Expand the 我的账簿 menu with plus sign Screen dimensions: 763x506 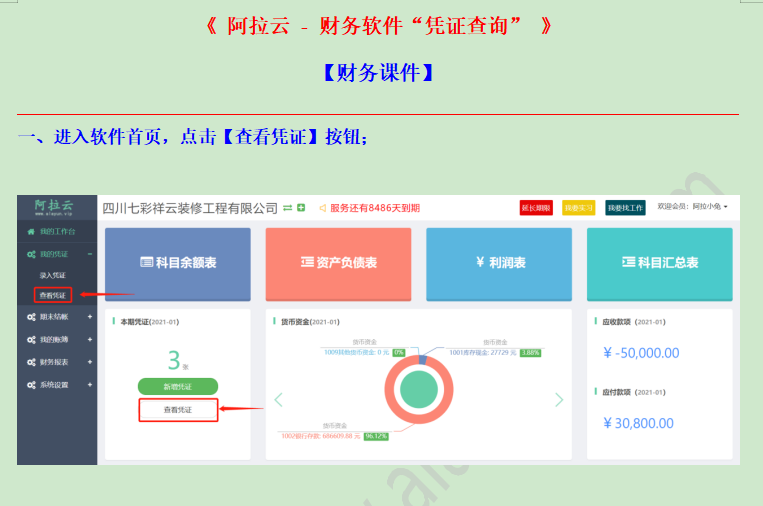coord(90,340)
